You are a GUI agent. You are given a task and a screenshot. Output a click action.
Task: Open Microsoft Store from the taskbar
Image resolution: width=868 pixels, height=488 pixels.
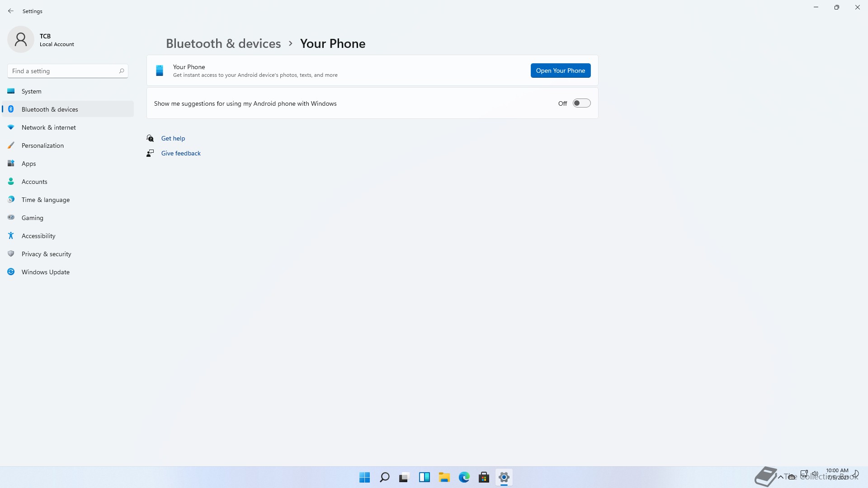(484, 477)
